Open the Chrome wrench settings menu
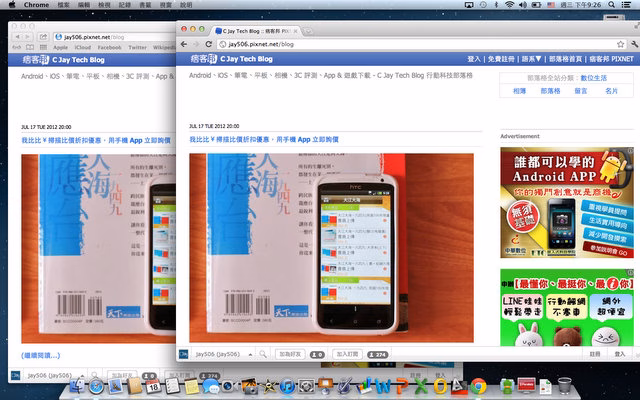Image resolution: width=640 pixels, height=400 pixels. [x=635, y=44]
